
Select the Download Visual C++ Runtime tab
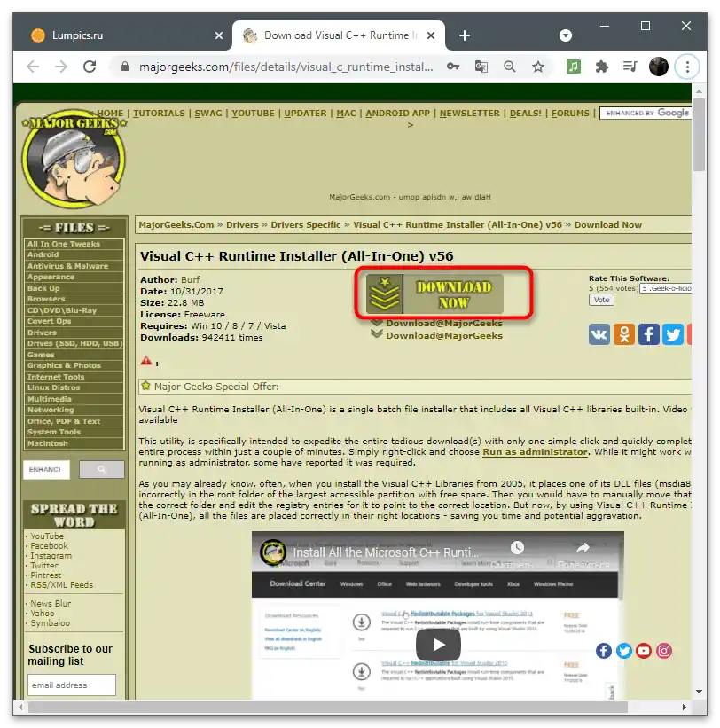339,35
